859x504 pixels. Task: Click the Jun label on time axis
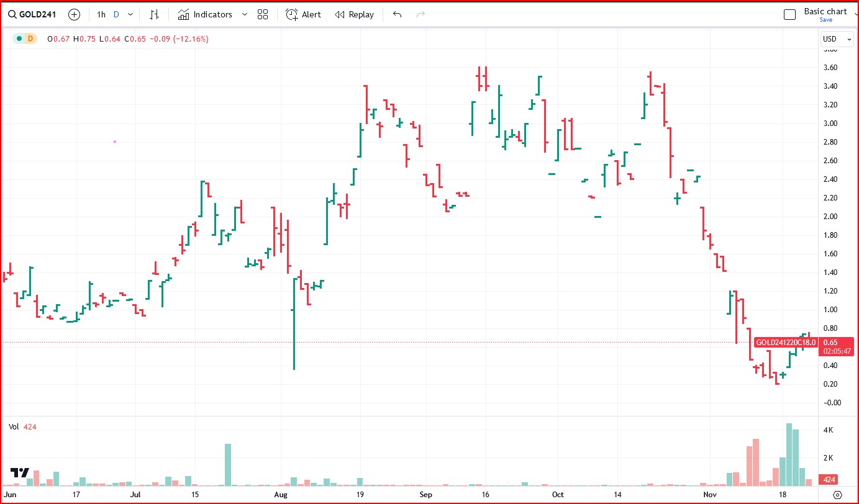point(9,495)
